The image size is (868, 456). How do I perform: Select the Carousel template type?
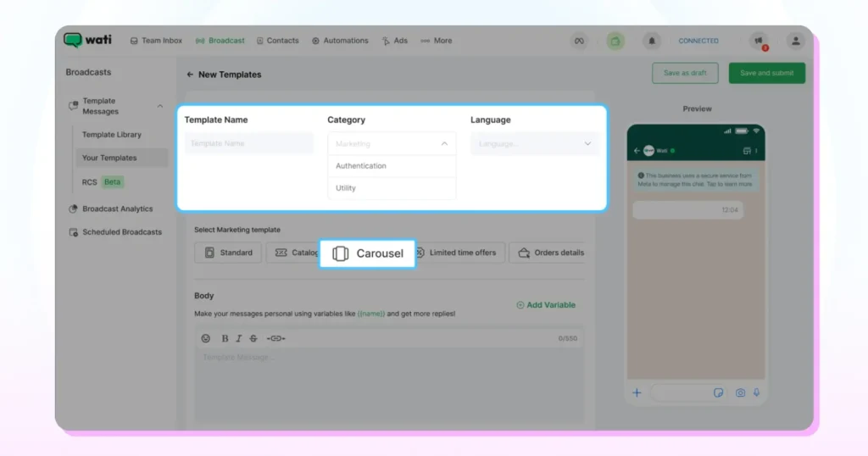[x=368, y=253]
